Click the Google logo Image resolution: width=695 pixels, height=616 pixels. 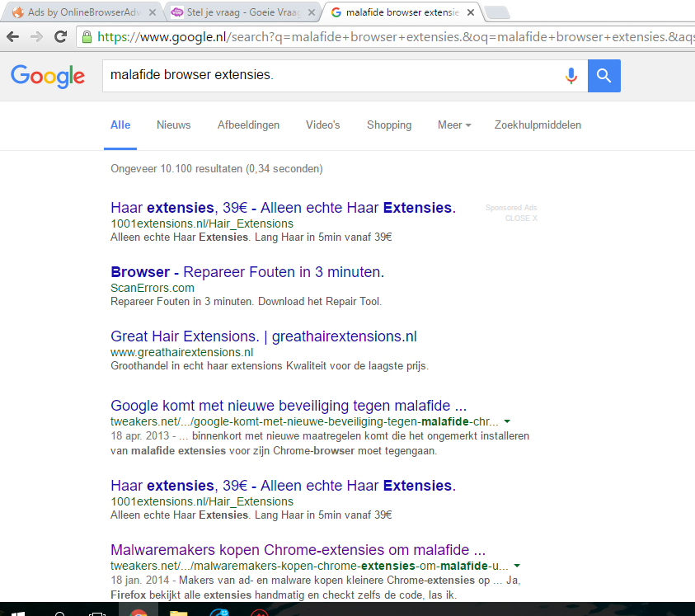(x=48, y=77)
